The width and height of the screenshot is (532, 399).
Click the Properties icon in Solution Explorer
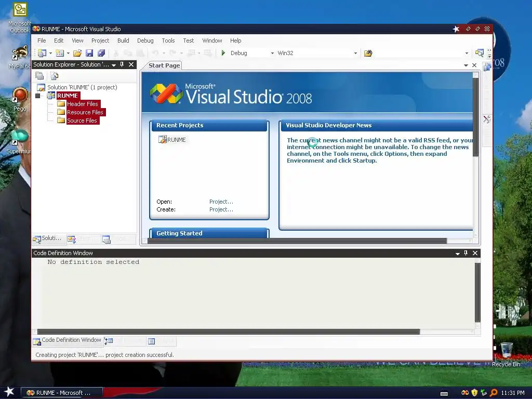[x=39, y=76]
